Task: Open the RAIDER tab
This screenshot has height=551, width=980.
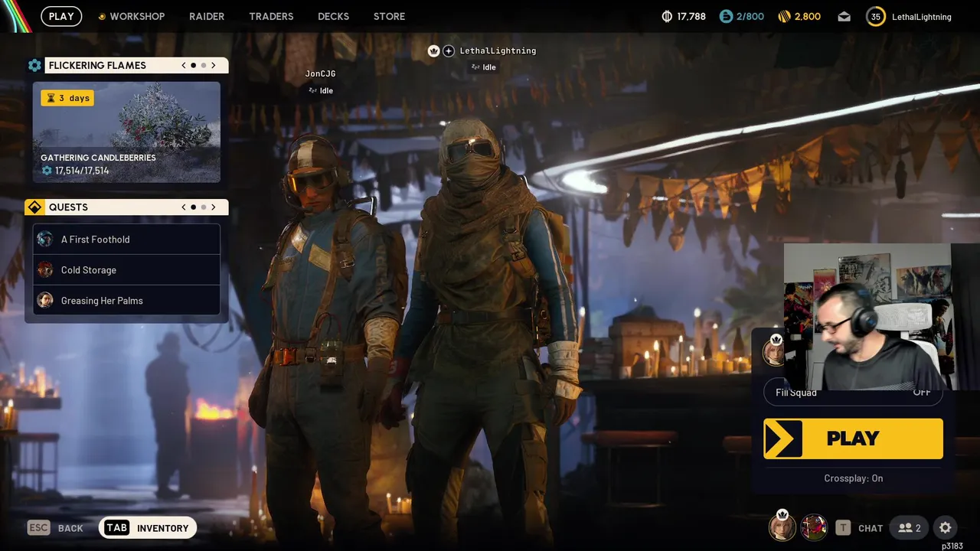Action: coord(207,16)
